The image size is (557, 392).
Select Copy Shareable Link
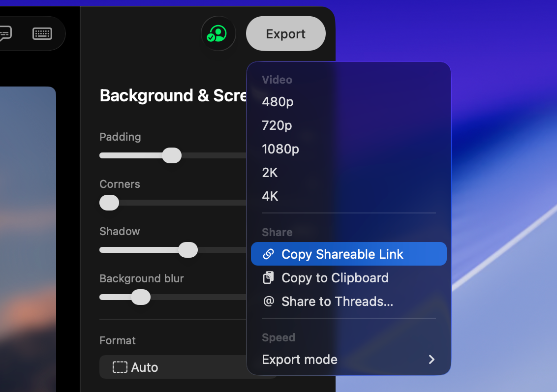[x=348, y=254]
